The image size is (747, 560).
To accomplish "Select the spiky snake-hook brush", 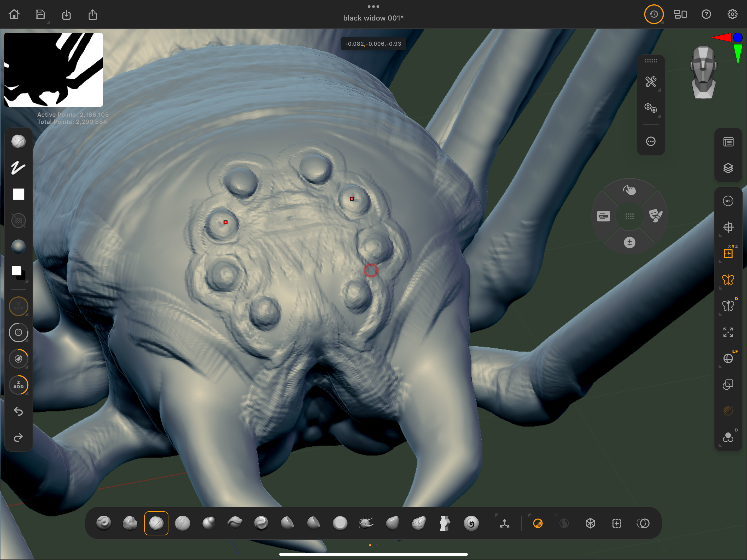I will click(x=366, y=523).
